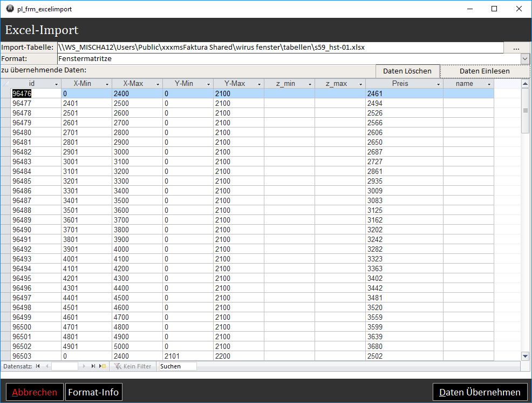Select the id cell 96503
Viewport: 532px width, 403px height.
[x=36, y=356]
